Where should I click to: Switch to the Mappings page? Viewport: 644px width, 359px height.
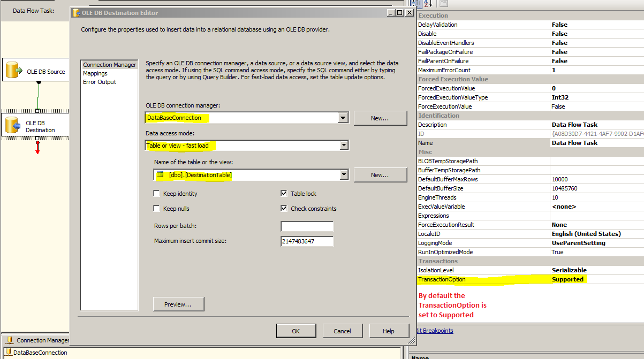95,73
